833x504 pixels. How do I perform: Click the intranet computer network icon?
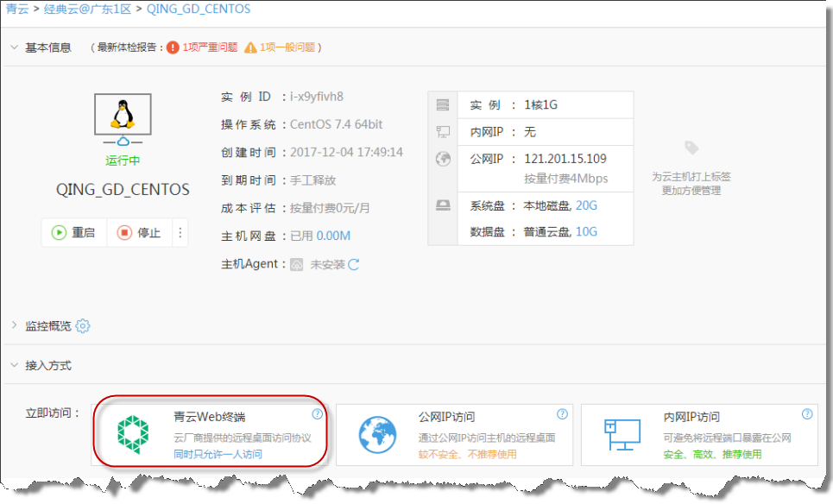point(622,434)
